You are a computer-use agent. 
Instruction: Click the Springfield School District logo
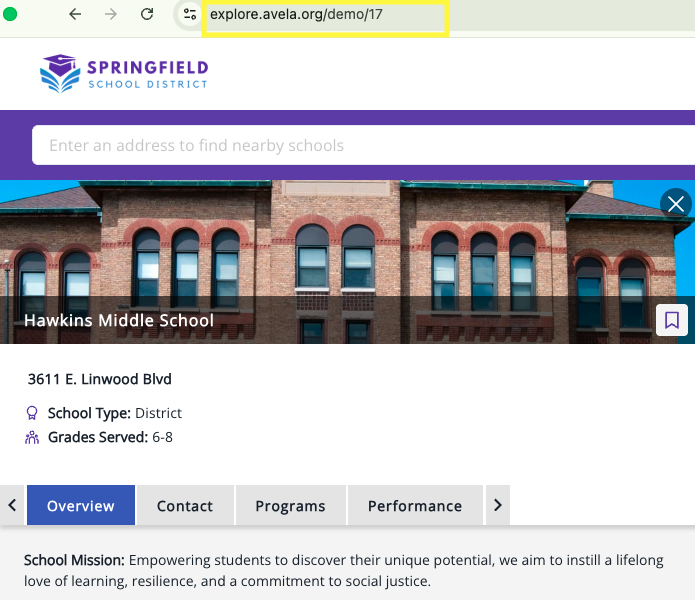click(x=124, y=74)
